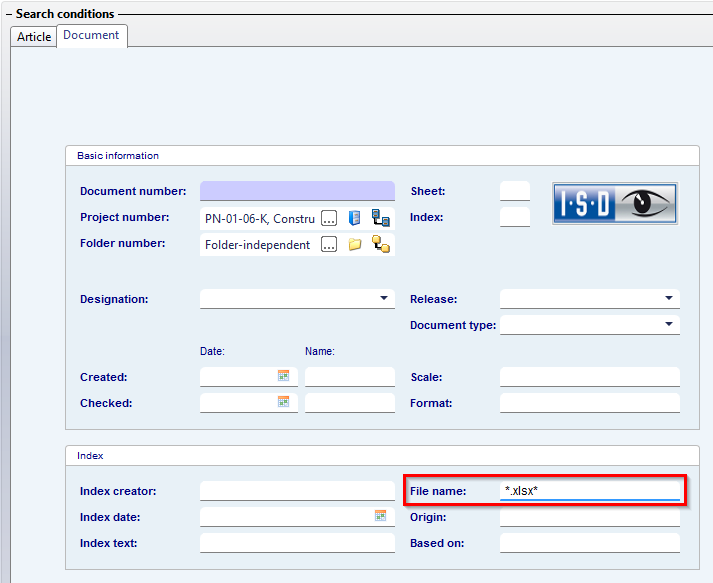The image size is (713, 583).
Task: Click the ellipsis button beside Project number
Action: (329, 218)
